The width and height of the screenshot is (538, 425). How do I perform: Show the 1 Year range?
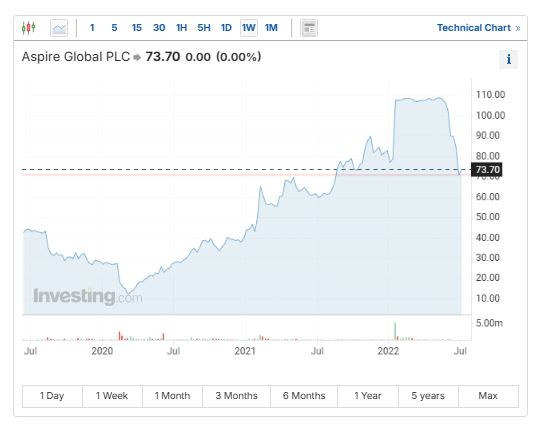(368, 396)
